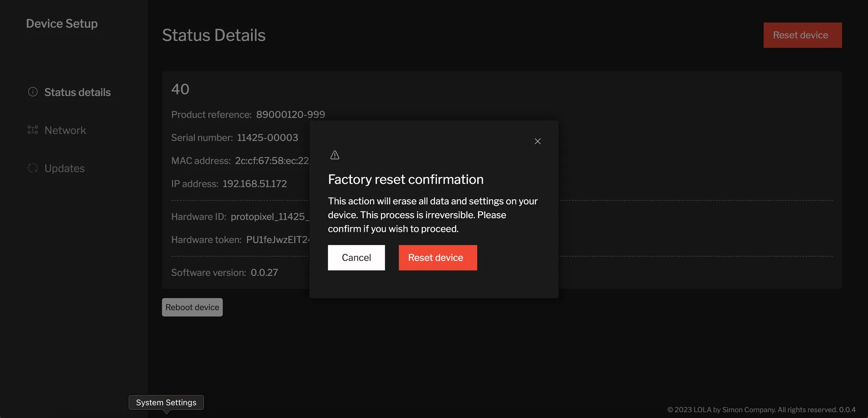868x418 pixels.
Task: Click the System Settings tooltip
Action: (x=166, y=403)
